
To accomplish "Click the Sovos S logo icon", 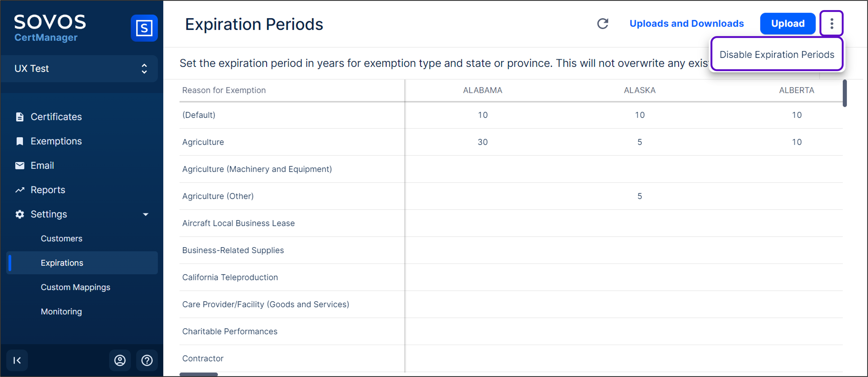I will [144, 28].
